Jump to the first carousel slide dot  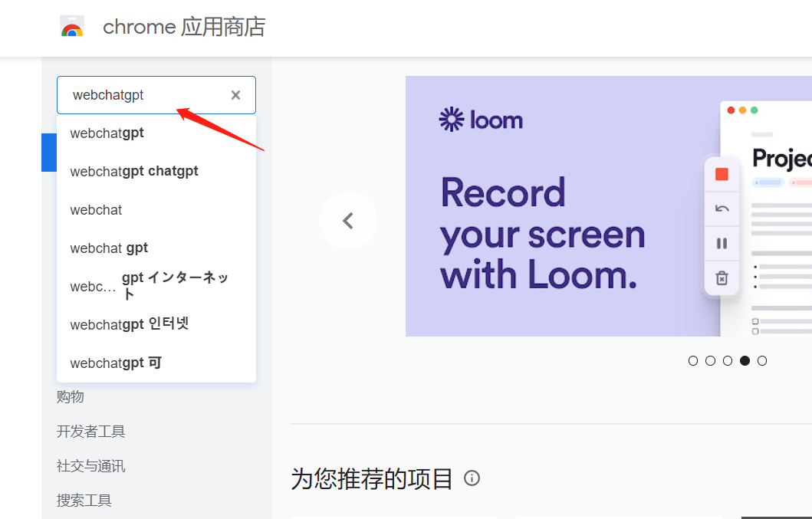tap(693, 360)
